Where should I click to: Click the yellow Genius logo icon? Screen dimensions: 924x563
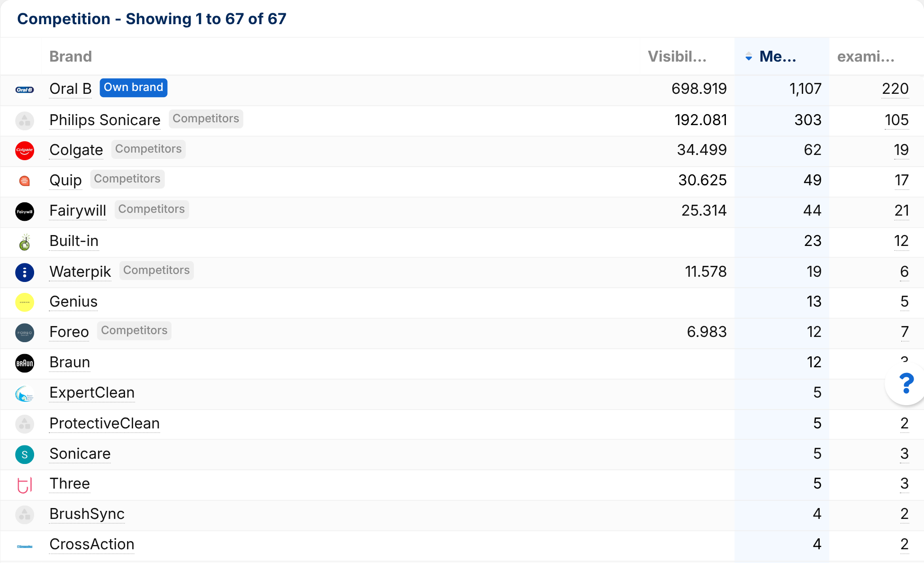pyautogui.click(x=25, y=302)
